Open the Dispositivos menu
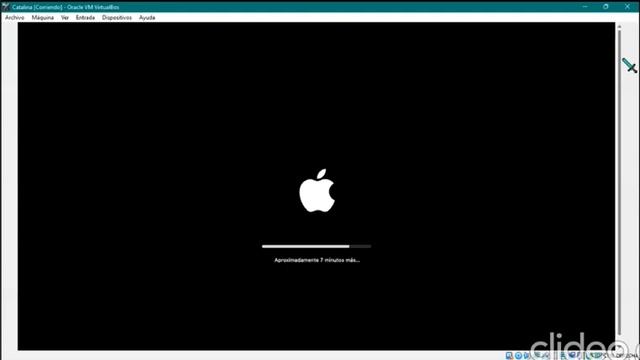This screenshot has height=360, width=640. point(117,18)
